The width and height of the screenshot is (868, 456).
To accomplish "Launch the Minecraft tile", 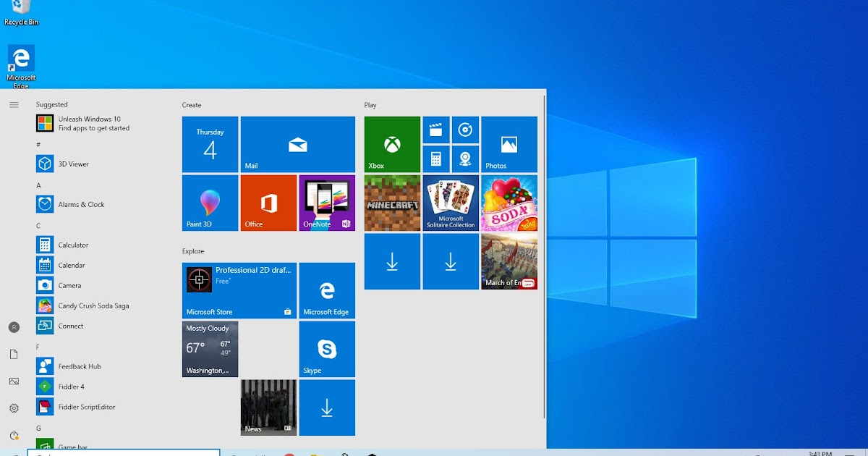I will 392,203.
